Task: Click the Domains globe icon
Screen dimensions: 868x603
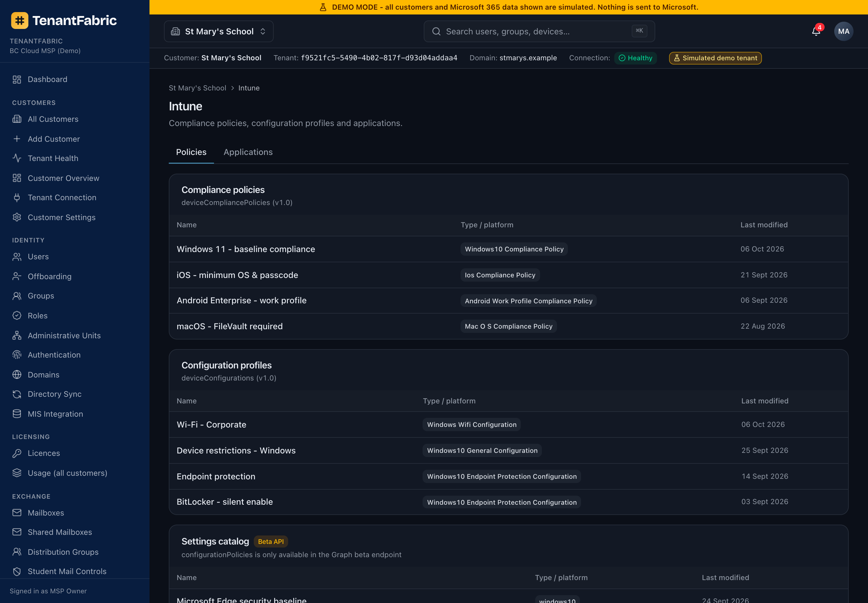Action: 17,374
